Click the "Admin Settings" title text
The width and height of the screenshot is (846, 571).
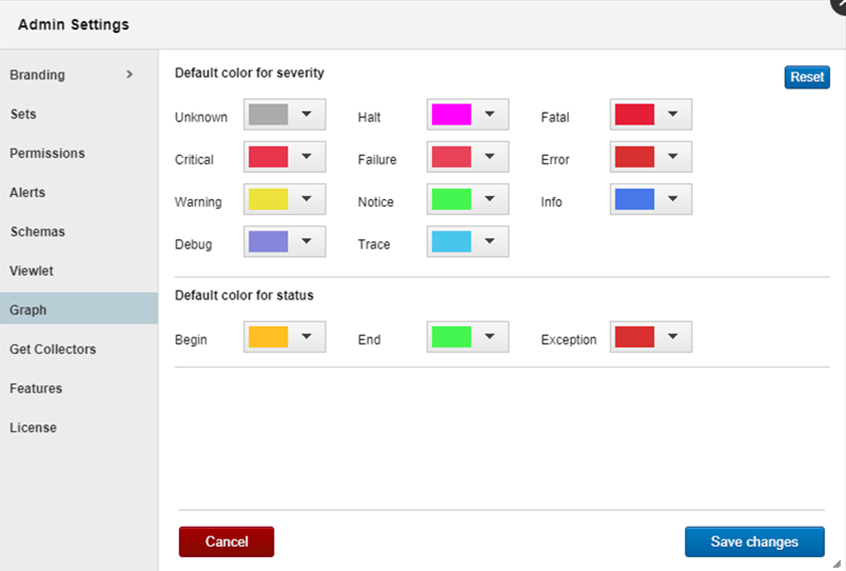73,25
